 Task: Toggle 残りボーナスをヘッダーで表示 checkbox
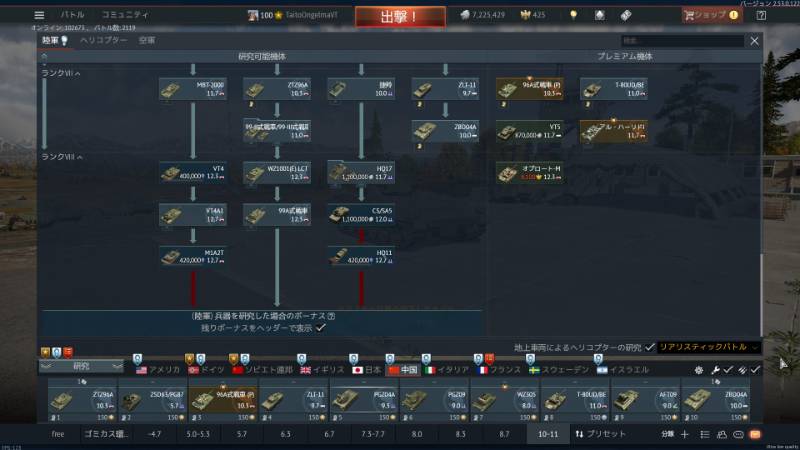pyautogui.click(x=321, y=328)
